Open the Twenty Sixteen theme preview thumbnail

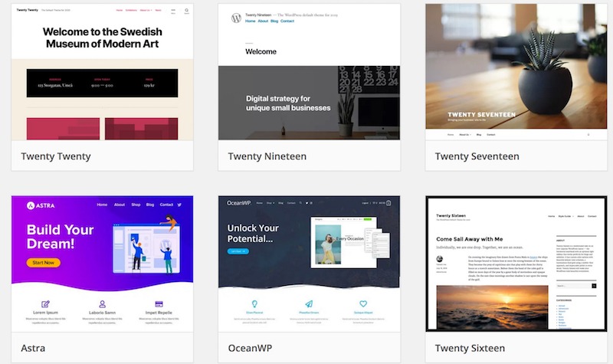coord(516,264)
